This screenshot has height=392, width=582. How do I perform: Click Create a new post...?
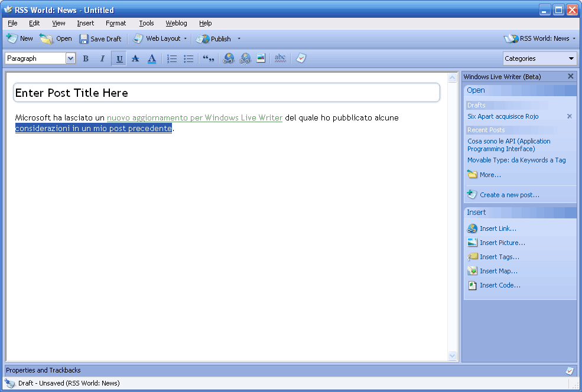click(x=503, y=195)
